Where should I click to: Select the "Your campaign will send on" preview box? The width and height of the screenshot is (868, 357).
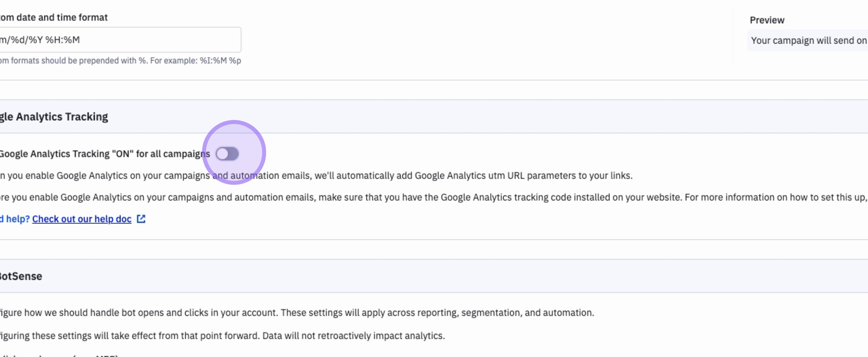[x=808, y=40]
